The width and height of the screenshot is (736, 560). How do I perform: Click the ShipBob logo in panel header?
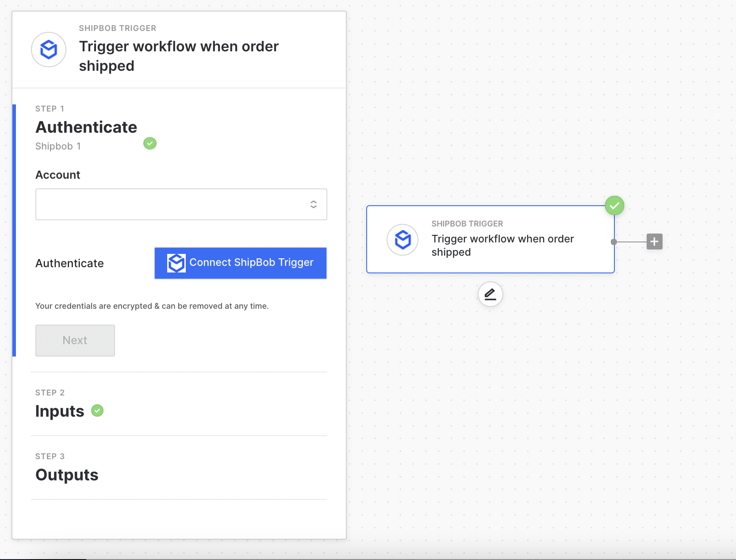(x=49, y=50)
